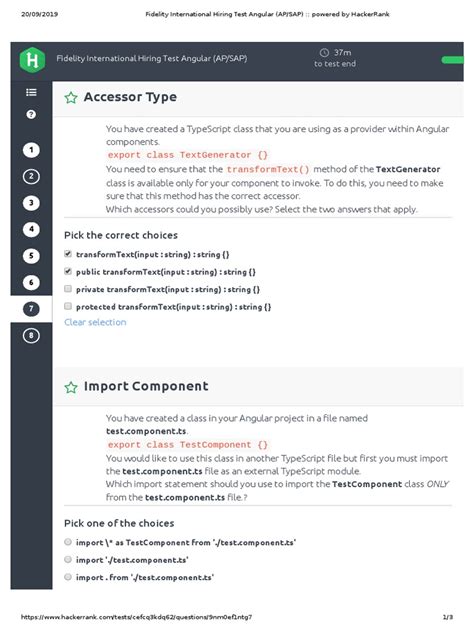Uncheck the public transformText checkbox
This screenshot has height=632, width=474.
[68, 271]
